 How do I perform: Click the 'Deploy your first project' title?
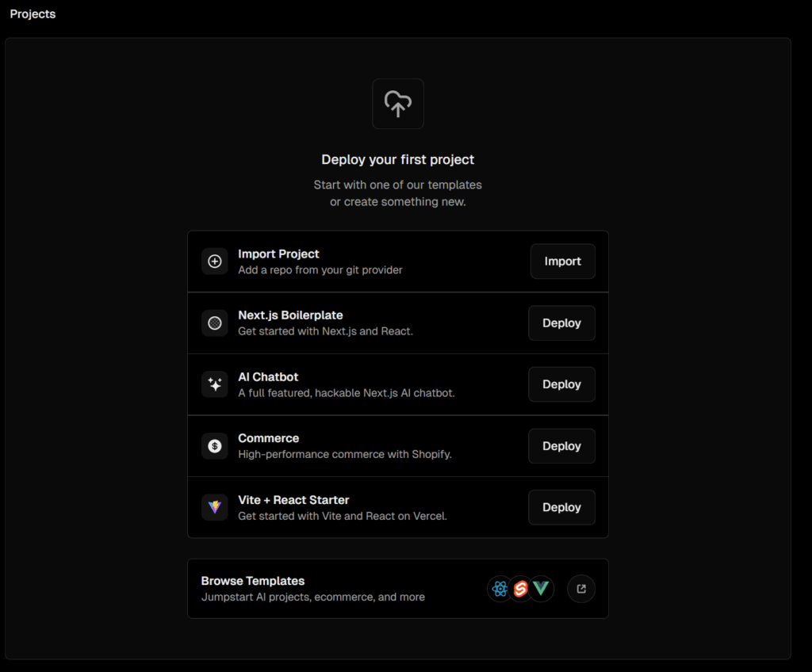click(398, 159)
